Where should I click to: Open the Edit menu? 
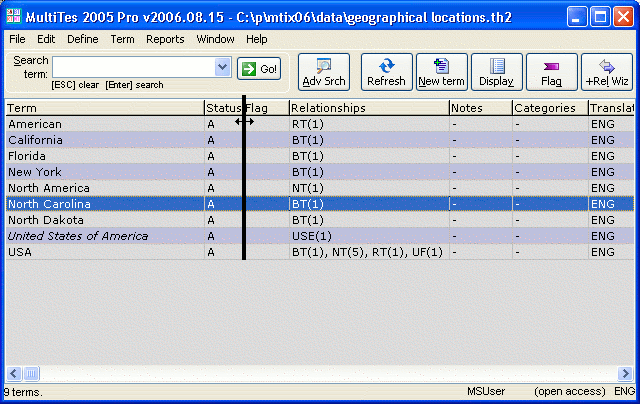coord(46,39)
